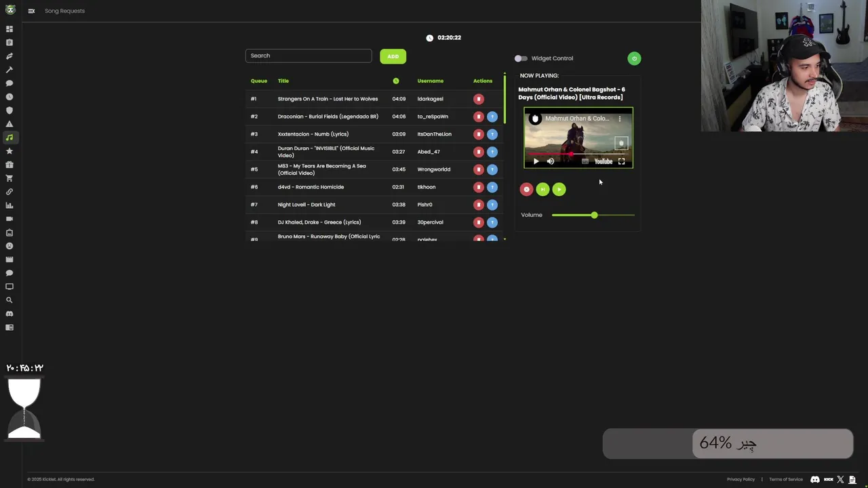The height and width of the screenshot is (488, 868).
Task: Add song with the green ADD button
Action: (393, 56)
